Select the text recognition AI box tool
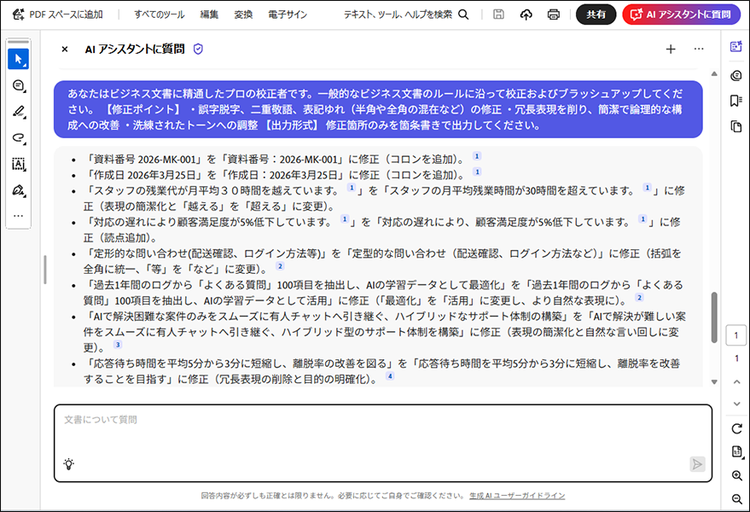750x512 pixels. click(18, 165)
